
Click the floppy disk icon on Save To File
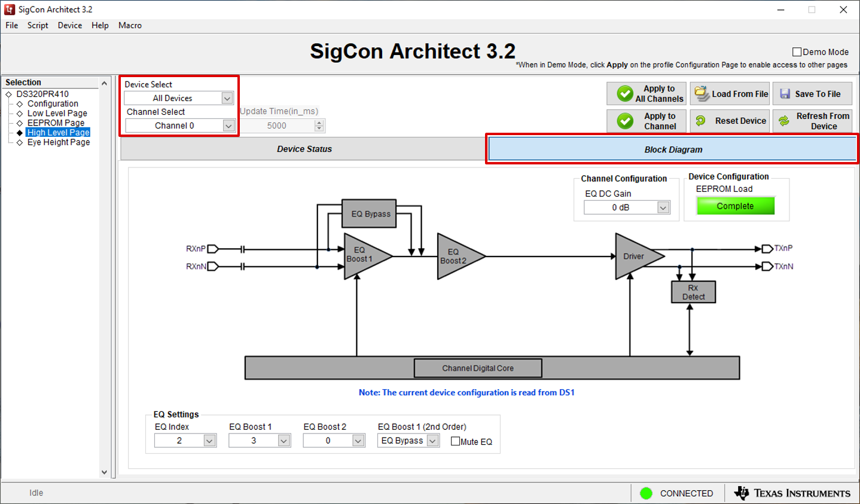tap(785, 94)
